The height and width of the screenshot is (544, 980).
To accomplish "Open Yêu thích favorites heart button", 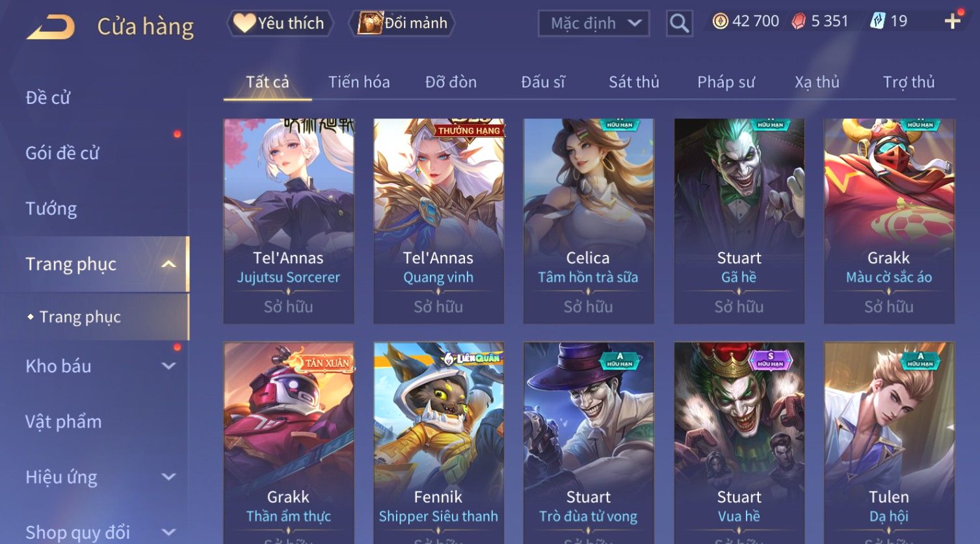I will pos(280,23).
